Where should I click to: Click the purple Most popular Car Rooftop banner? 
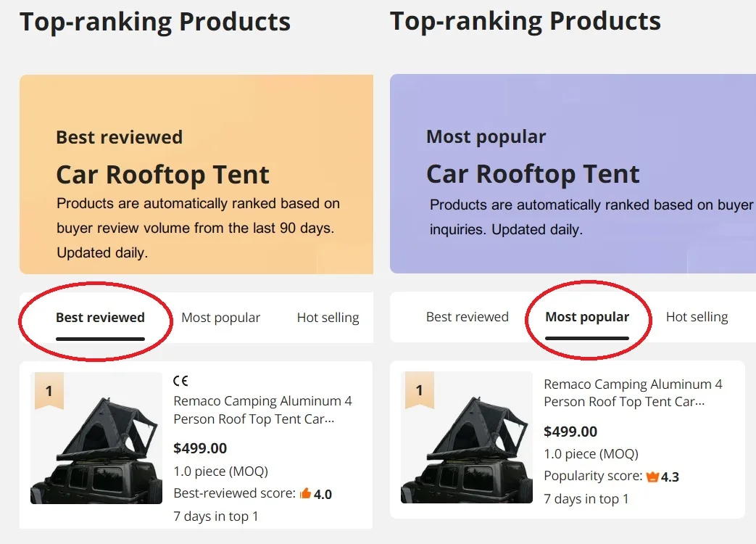[573, 174]
